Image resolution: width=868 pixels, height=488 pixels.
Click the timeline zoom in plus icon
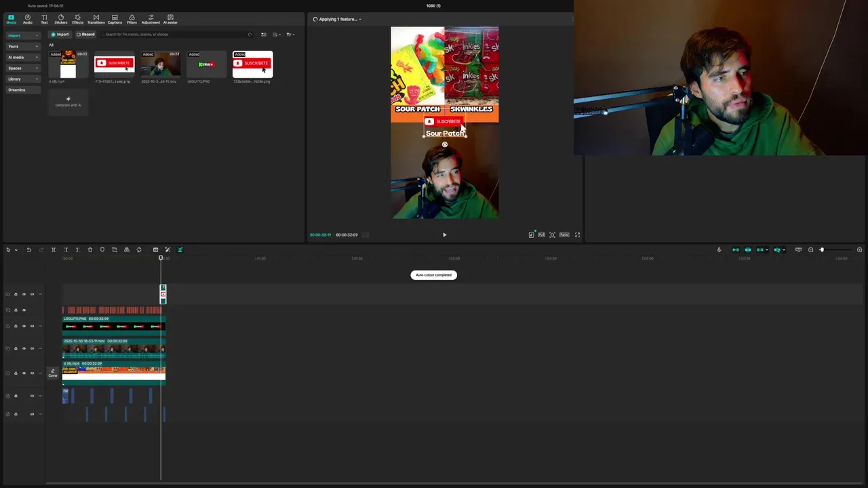tap(859, 250)
